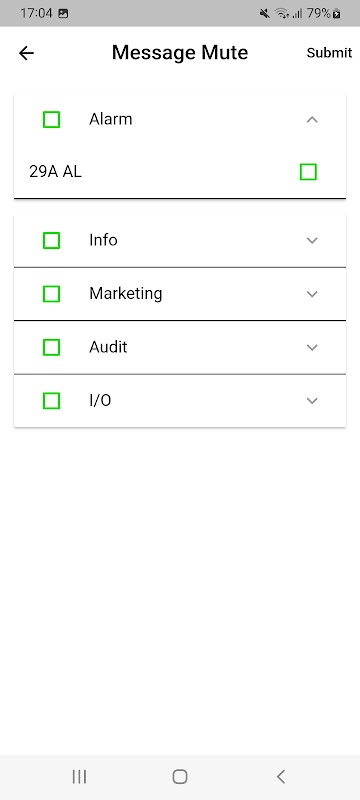This screenshot has height=800, width=360.
Task: Expand the Info section chevron
Action: tap(312, 240)
